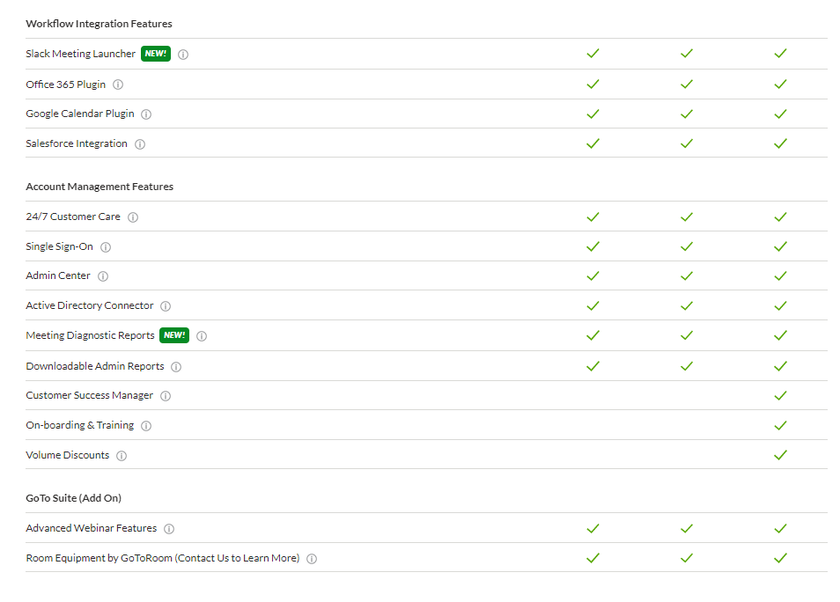Click NEW! badge on Meeting Diagnostic Reports
This screenshot has width=840, height=602.
175,336
